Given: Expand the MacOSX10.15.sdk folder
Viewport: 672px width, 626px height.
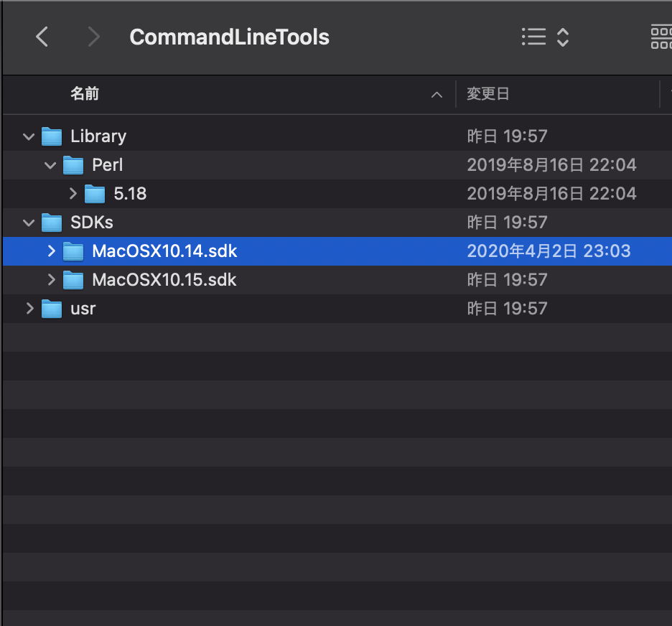Looking at the screenshot, I should tap(52, 279).
